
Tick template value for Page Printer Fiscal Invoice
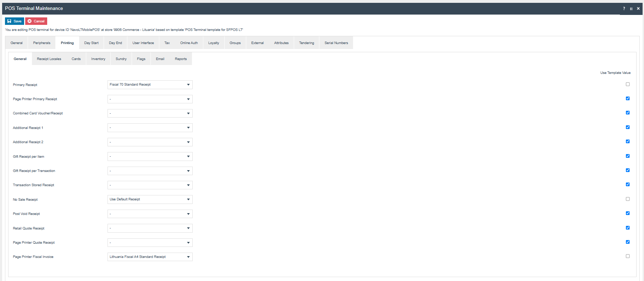628,256
